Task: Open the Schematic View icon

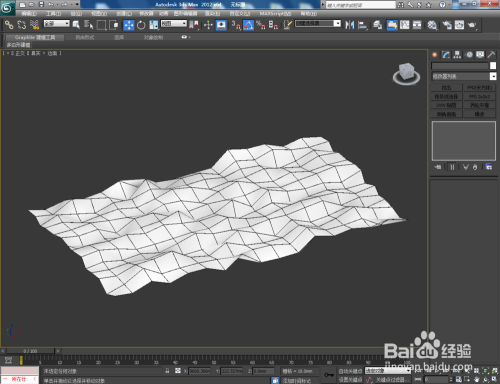Action: (x=417, y=25)
